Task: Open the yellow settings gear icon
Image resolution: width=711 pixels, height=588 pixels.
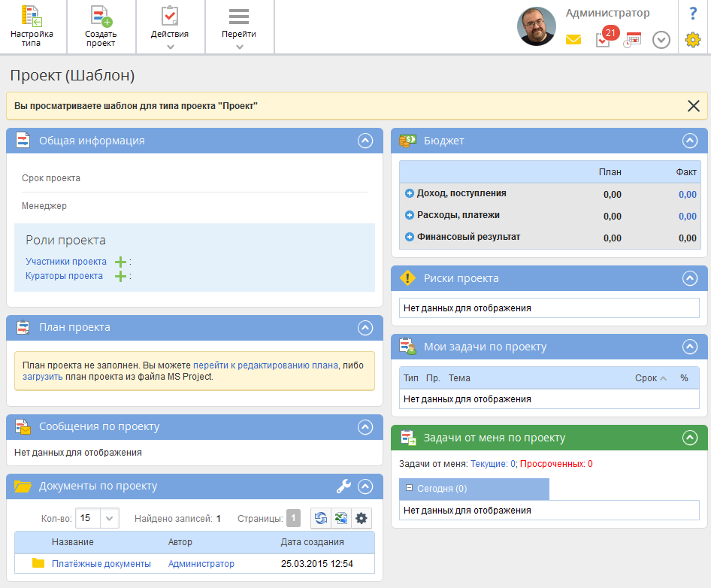Action: pyautogui.click(x=693, y=40)
